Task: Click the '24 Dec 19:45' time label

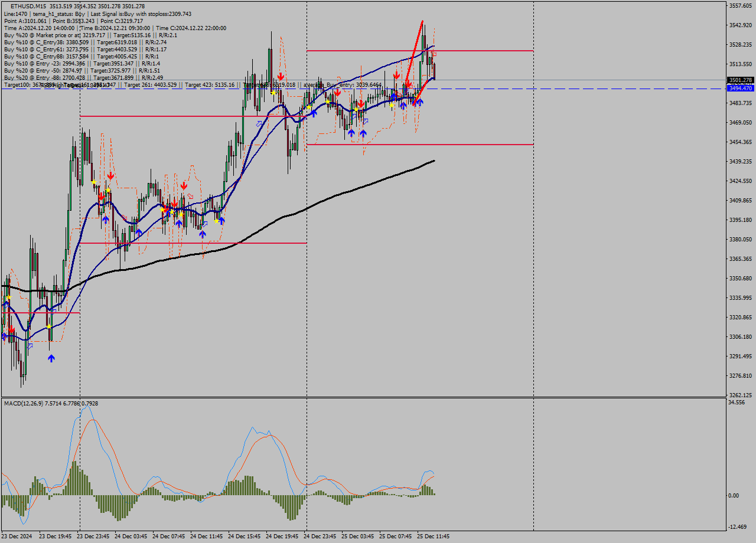Action: pos(282,537)
